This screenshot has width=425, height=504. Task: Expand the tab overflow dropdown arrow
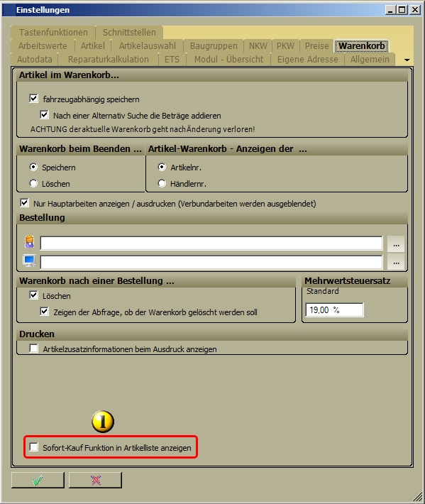[407, 60]
